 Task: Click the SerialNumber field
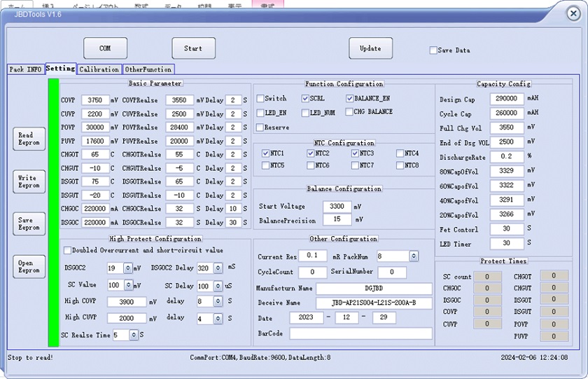coord(392,272)
